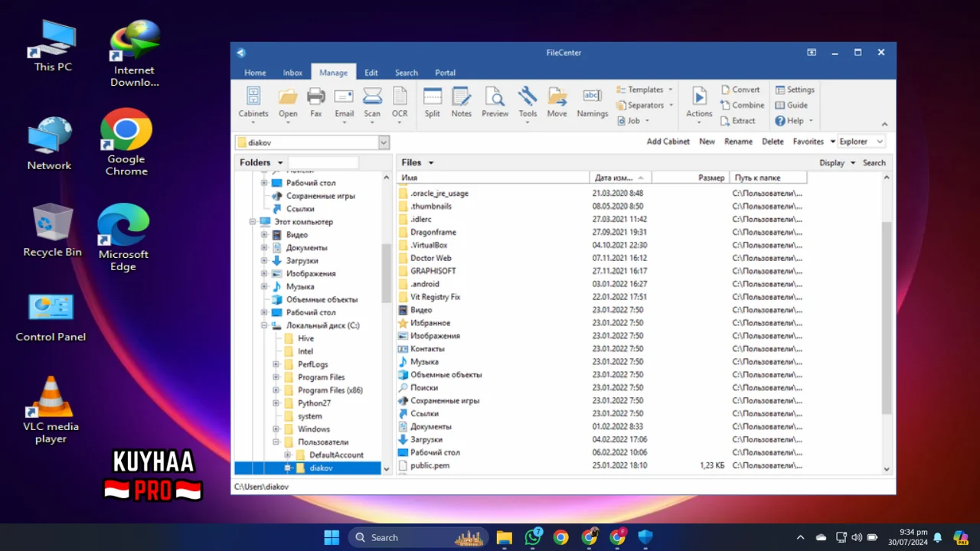The width and height of the screenshot is (980, 551).
Task: Open the Separators dropdown
Action: click(645, 105)
